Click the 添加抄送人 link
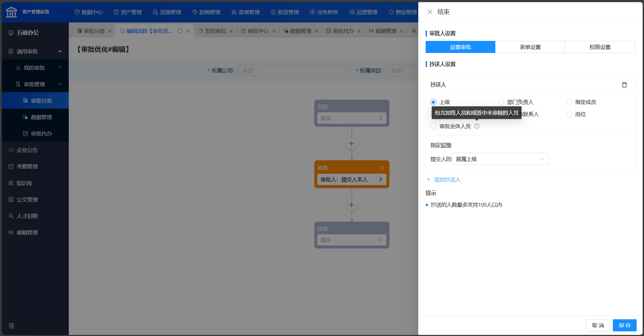This screenshot has height=336, width=644. (443, 180)
